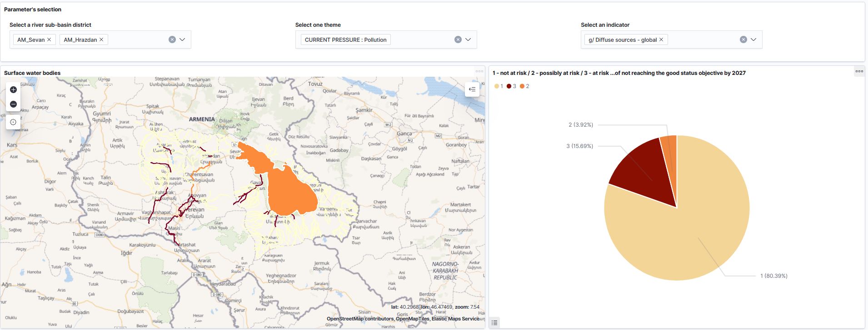Click the Select an indicator label
Viewport: 868px width, 330px height.
[605, 25]
